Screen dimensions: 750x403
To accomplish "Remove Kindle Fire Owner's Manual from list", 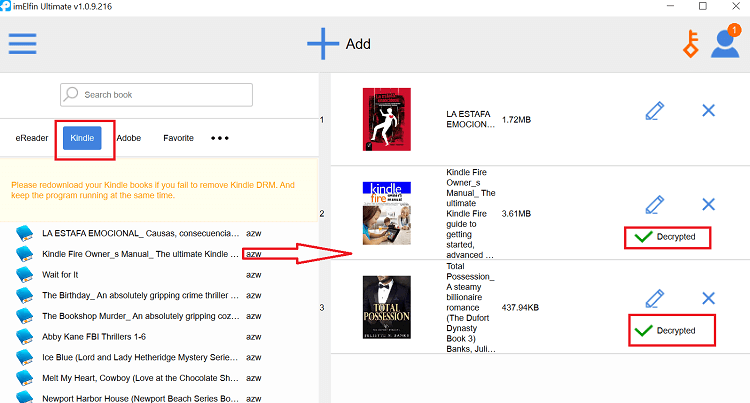I will pyautogui.click(x=708, y=205).
